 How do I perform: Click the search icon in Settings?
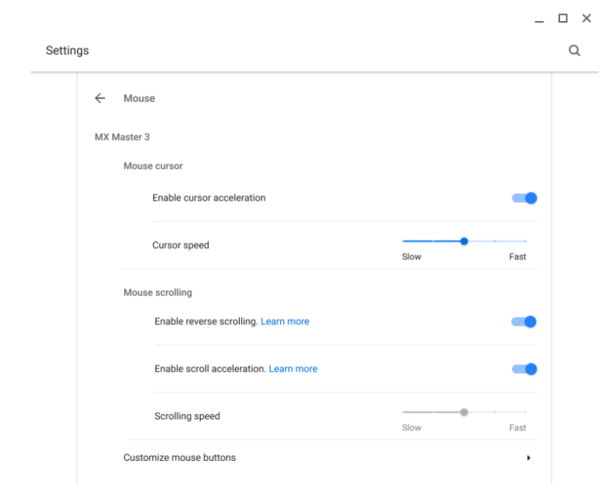[574, 50]
